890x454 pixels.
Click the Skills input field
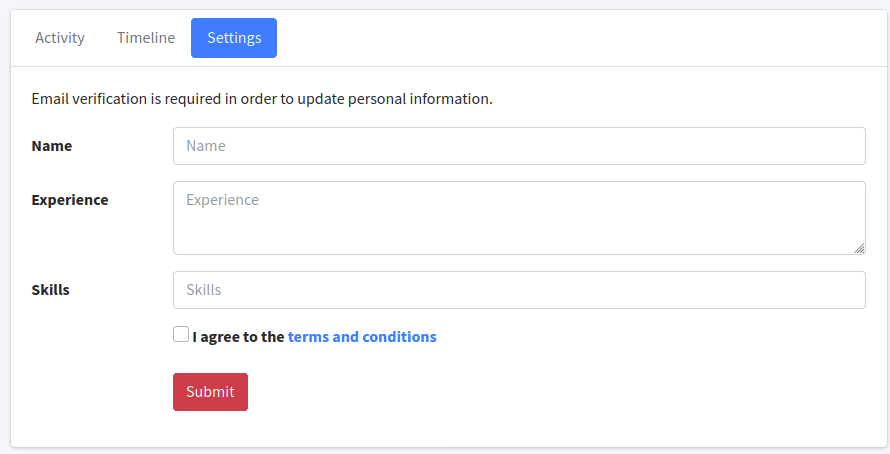coord(519,290)
